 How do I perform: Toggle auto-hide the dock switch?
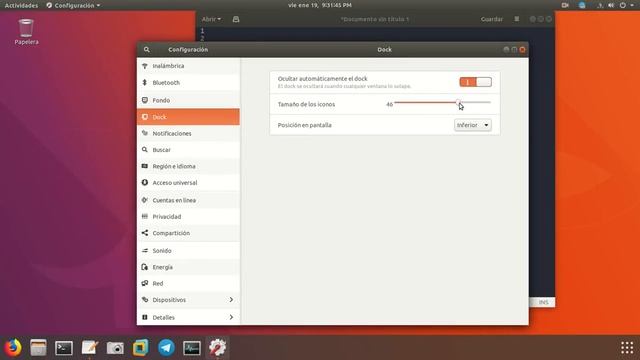pos(476,82)
